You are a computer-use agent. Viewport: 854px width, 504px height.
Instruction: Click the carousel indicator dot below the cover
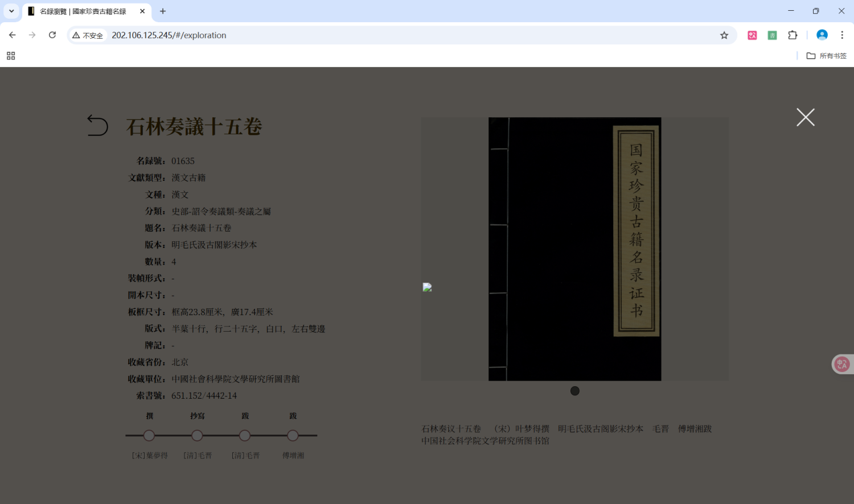point(574,391)
